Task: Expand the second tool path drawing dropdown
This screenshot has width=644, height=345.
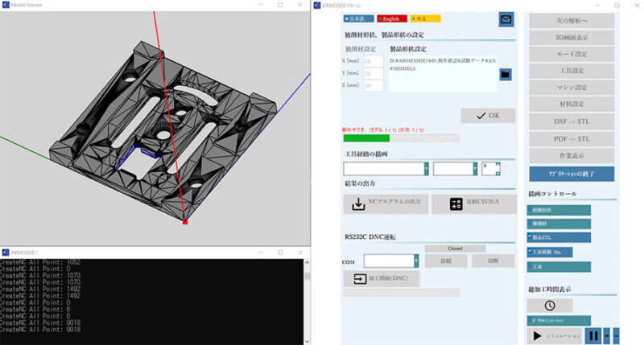Action: [x=475, y=169]
